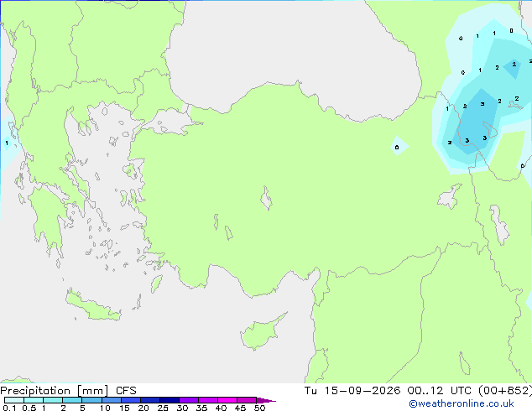The image size is (532, 411).
Task: Choose the 40–45 mm magenta legend swatch
Action: tap(227, 400)
